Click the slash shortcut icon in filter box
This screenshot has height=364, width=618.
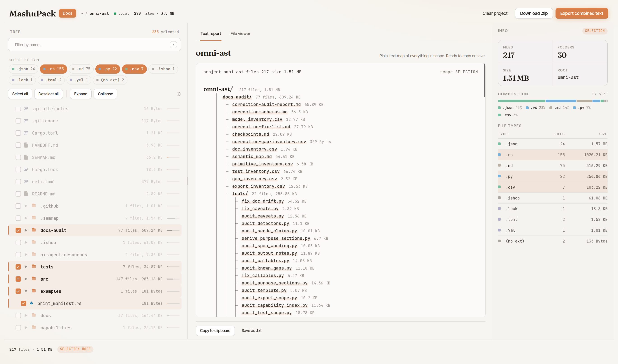coord(173,45)
